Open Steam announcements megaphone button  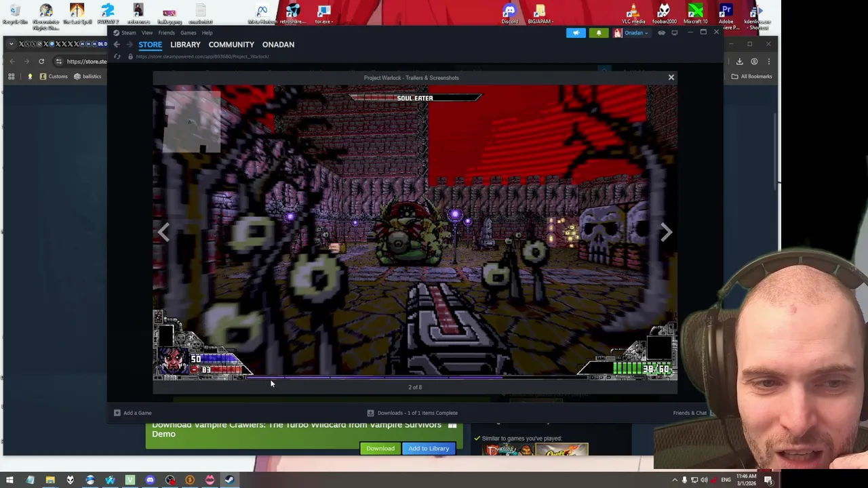(x=576, y=33)
